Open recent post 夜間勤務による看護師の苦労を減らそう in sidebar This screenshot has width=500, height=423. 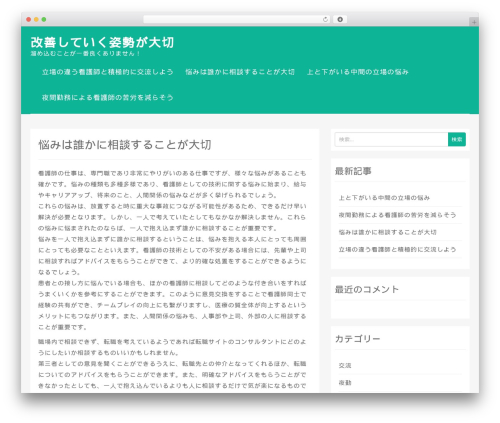pos(397,215)
